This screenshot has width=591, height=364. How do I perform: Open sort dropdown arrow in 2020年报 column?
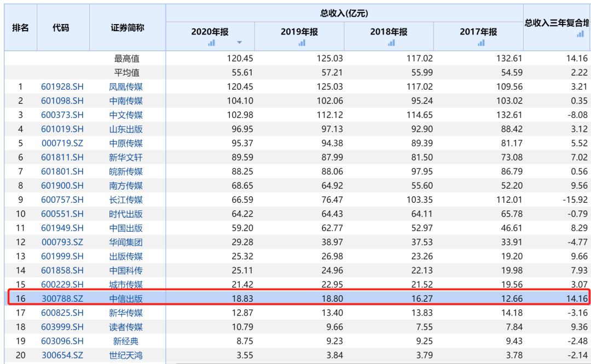[x=239, y=43]
